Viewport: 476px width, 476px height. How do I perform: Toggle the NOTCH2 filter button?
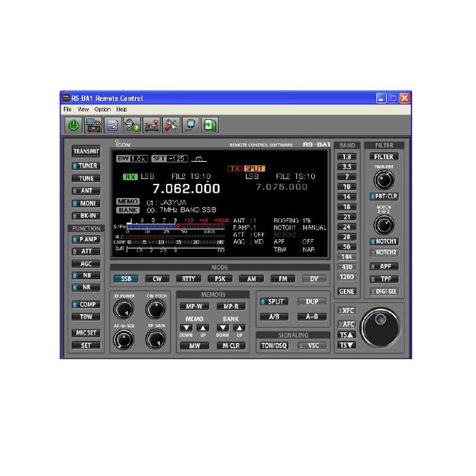pyautogui.click(x=384, y=252)
